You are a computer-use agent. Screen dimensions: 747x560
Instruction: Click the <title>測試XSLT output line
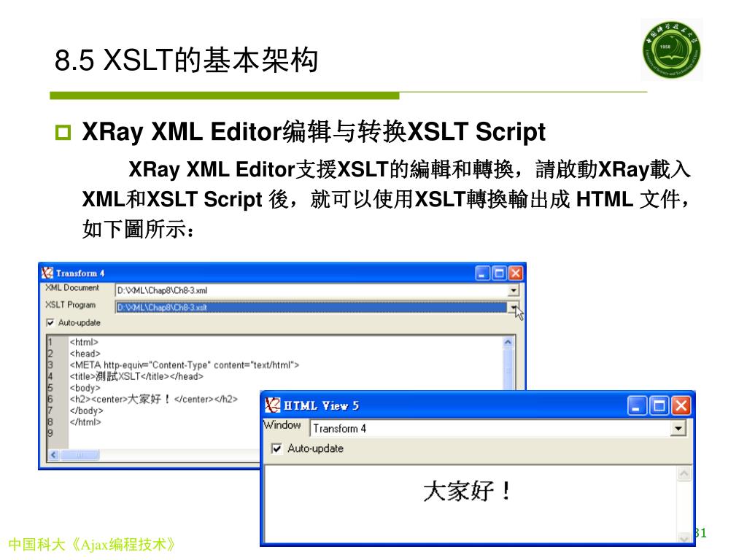[136, 376]
